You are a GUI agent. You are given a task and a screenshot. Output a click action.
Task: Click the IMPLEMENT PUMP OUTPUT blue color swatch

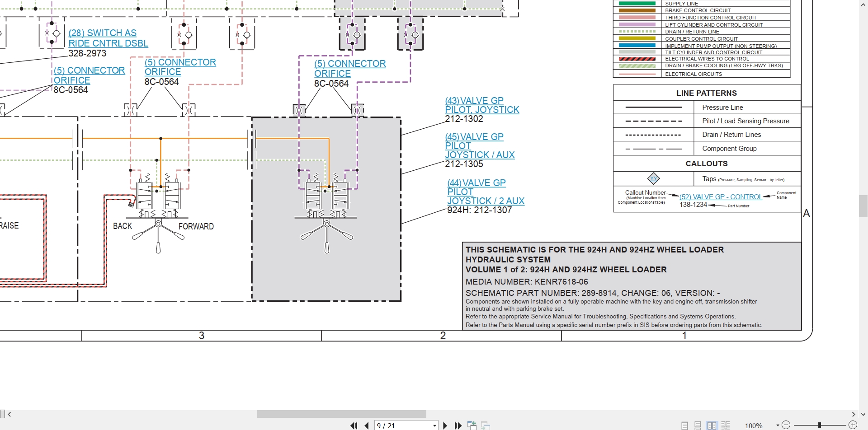[x=637, y=46]
